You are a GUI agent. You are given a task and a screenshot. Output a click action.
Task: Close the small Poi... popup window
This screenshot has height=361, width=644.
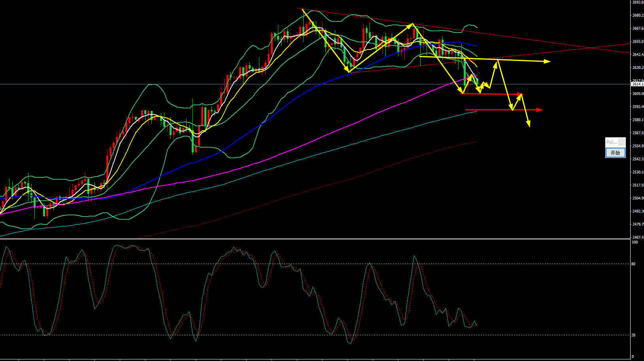[621, 142]
